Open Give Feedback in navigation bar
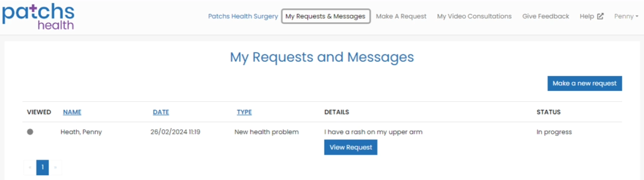Viewport: 644px width, 180px height. click(545, 16)
